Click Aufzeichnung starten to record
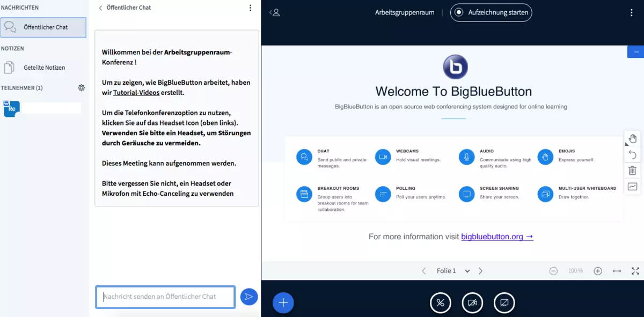The width and height of the screenshot is (644, 317). tap(491, 12)
